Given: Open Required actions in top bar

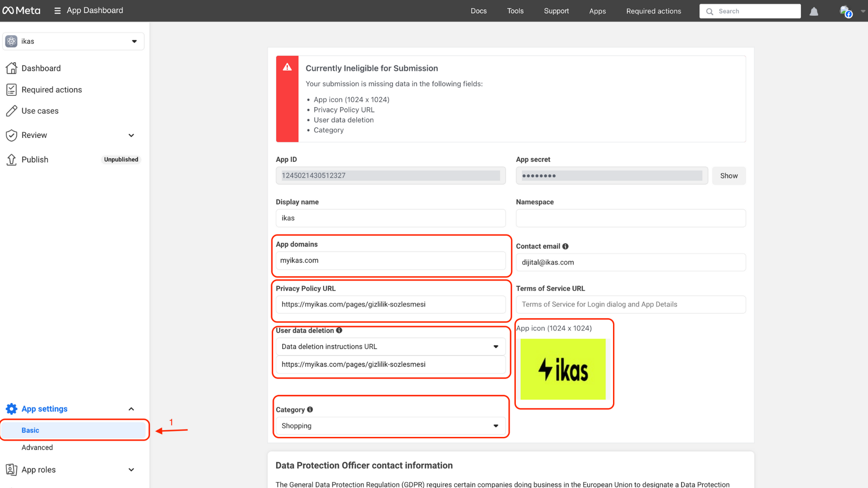Looking at the screenshot, I should coord(653,11).
